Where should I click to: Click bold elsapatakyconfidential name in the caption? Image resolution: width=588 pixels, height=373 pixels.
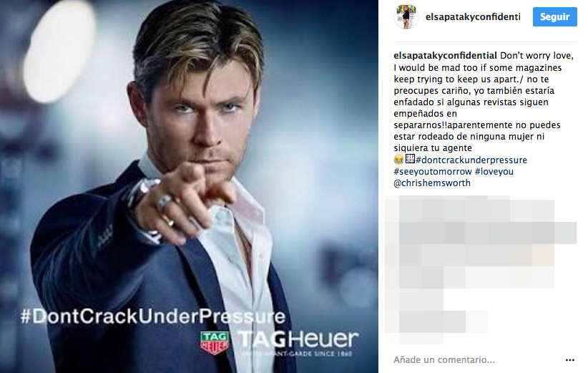[445, 56]
